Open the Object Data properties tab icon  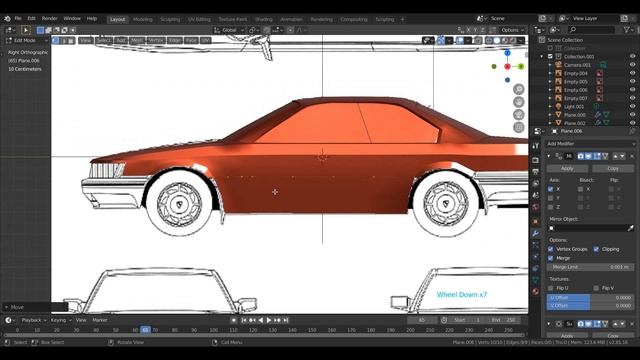(536, 280)
